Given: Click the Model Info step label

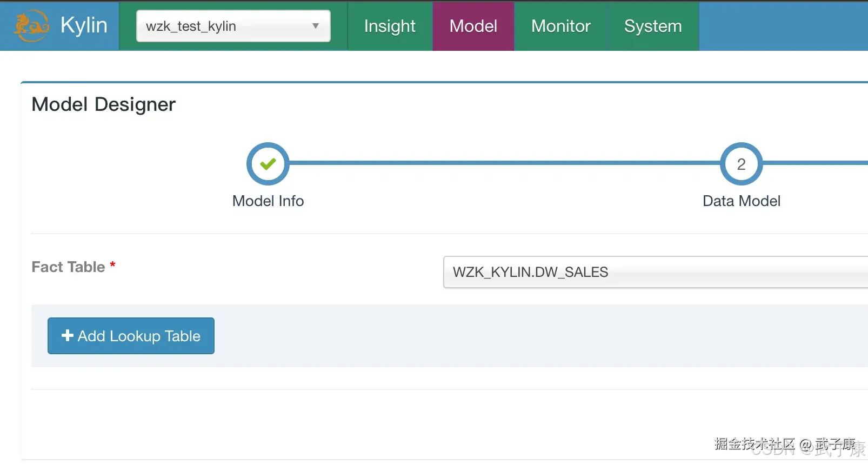Looking at the screenshot, I should (268, 201).
